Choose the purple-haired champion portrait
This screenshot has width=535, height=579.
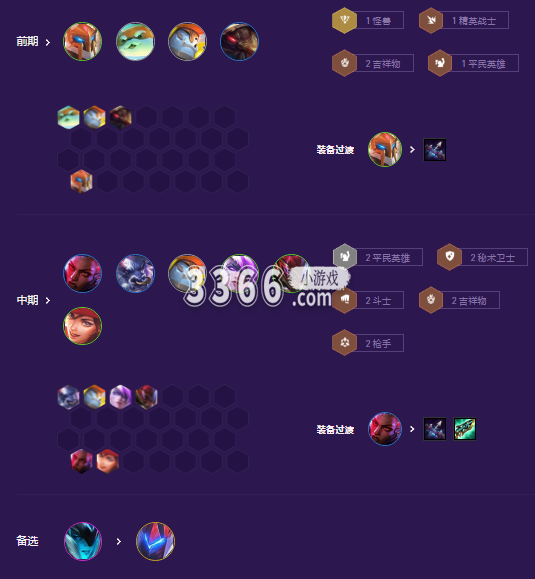click(240, 273)
